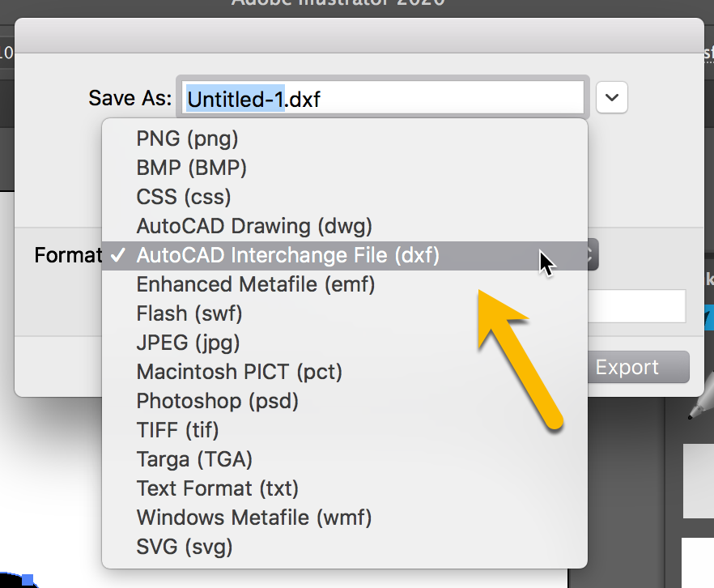
Task: Choose Flash (swf) format option
Action: (x=189, y=313)
